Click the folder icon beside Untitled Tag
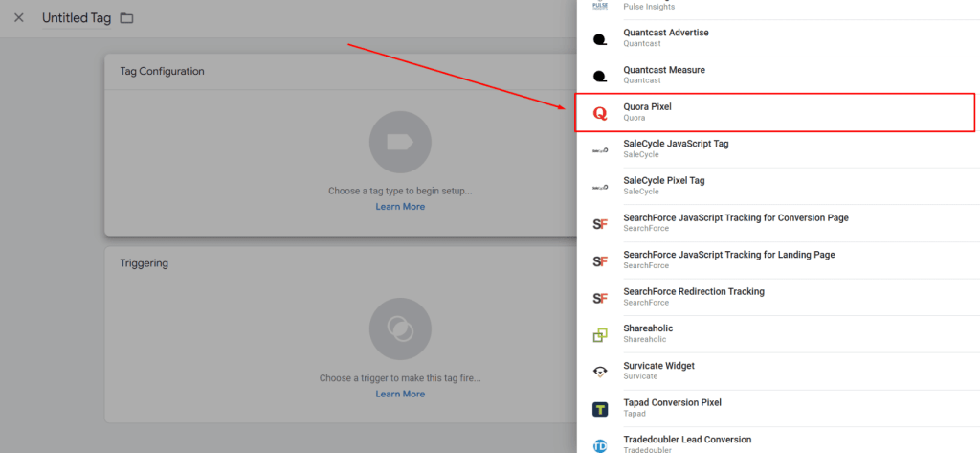 point(126,18)
